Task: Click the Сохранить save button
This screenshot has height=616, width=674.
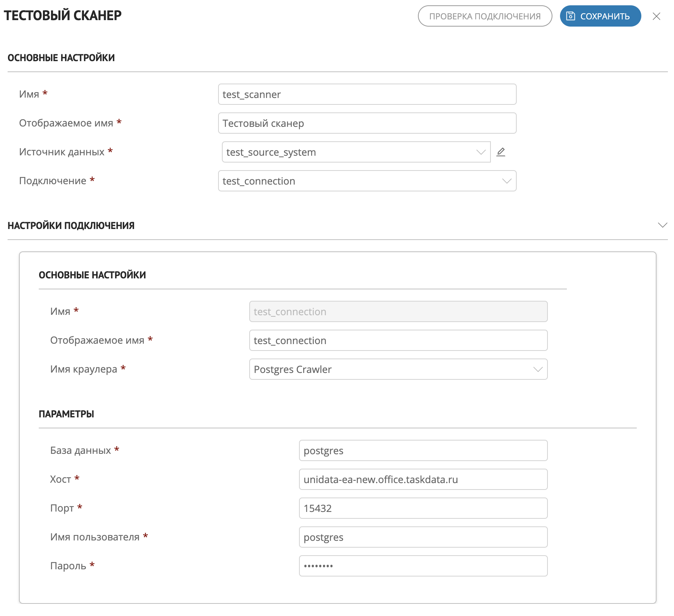Action: coord(600,16)
